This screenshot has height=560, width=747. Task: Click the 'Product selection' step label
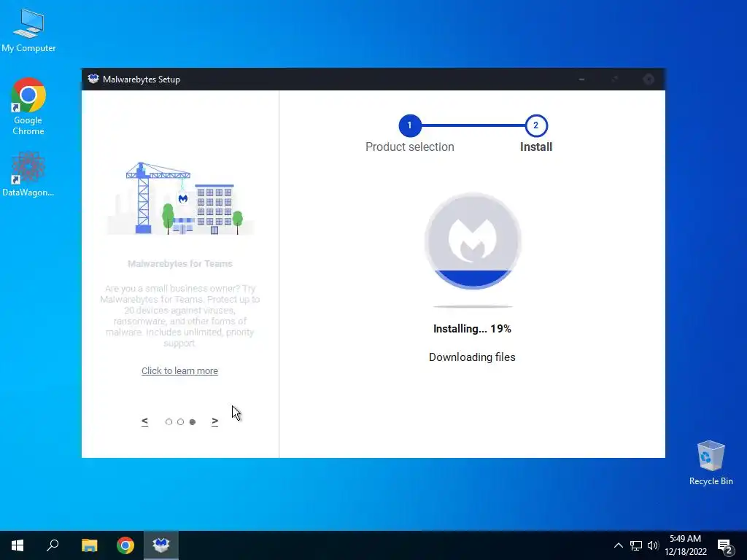pos(410,147)
